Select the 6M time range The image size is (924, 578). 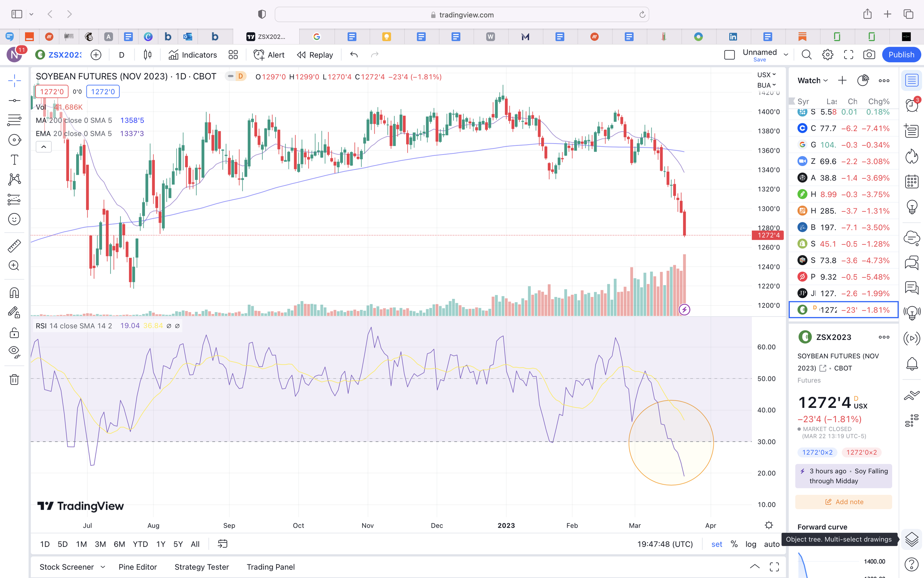pyautogui.click(x=119, y=544)
